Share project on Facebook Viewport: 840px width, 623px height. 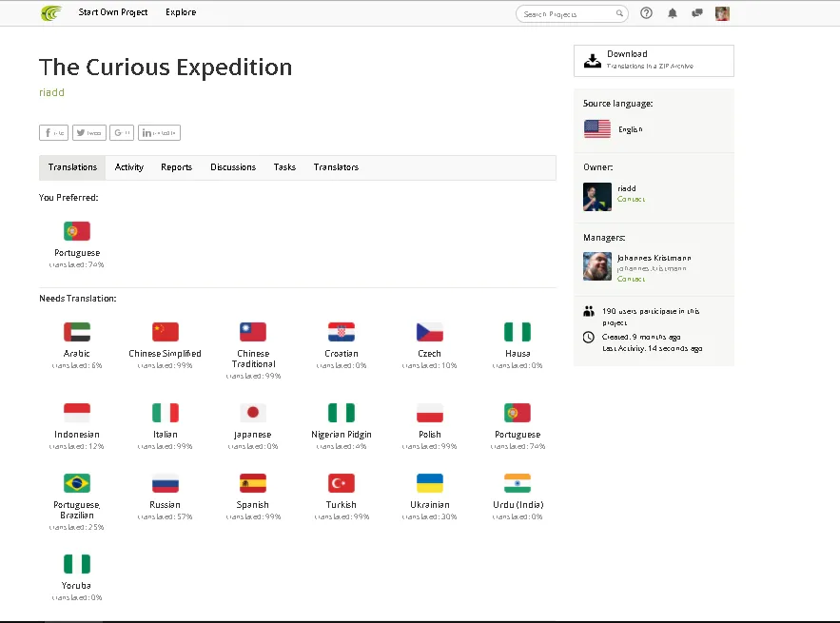point(53,133)
